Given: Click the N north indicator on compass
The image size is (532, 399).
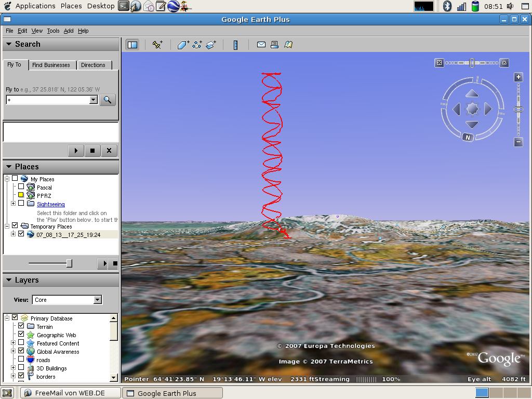Looking at the screenshot, I should tap(468, 137).
